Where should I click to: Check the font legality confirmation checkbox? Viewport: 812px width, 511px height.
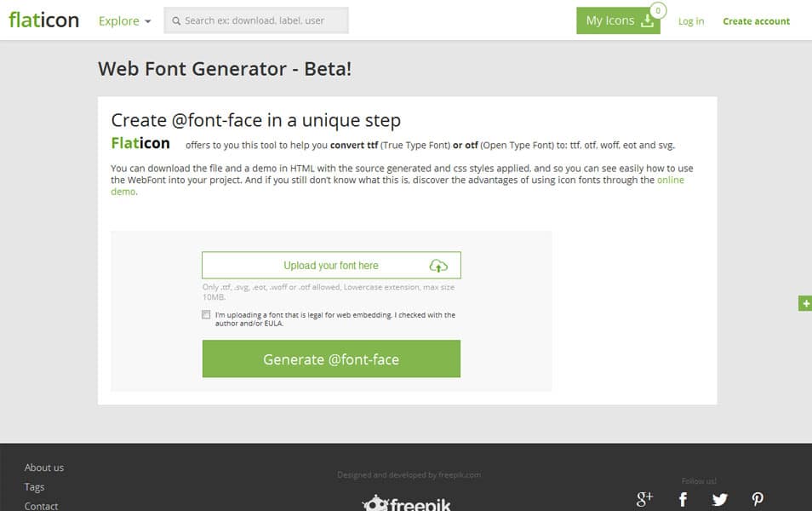(206, 314)
